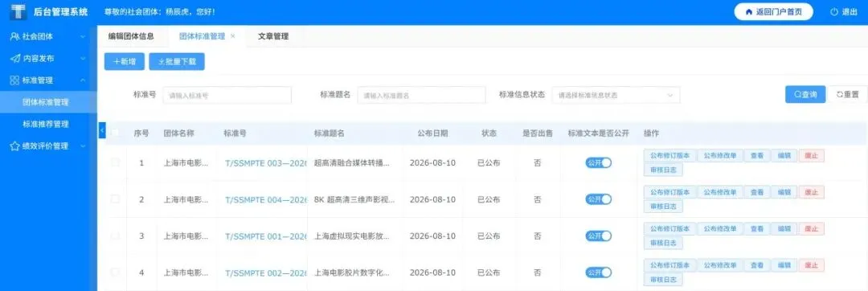Click 审核日志 in row 1
The height and width of the screenshot is (291, 868).
pos(663,170)
